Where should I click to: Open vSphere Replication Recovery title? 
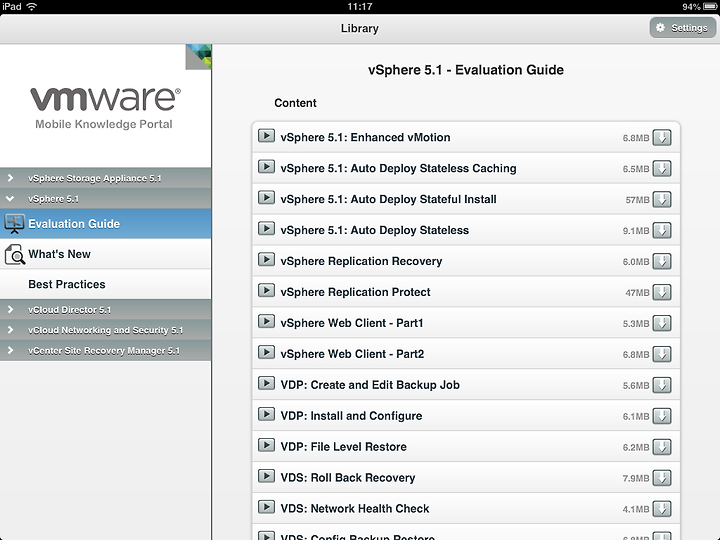[x=361, y=261]
